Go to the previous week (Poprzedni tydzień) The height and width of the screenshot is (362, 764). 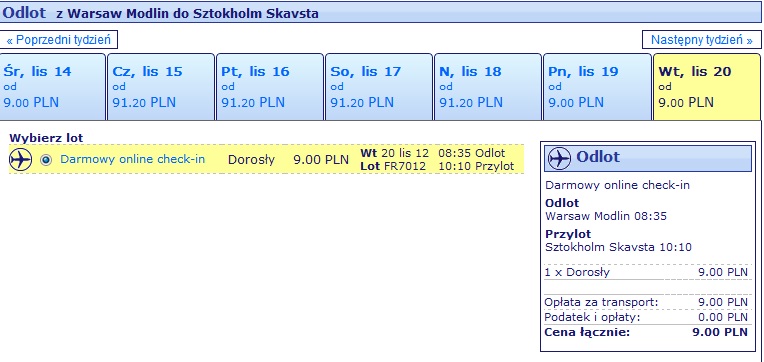point(59,40)
